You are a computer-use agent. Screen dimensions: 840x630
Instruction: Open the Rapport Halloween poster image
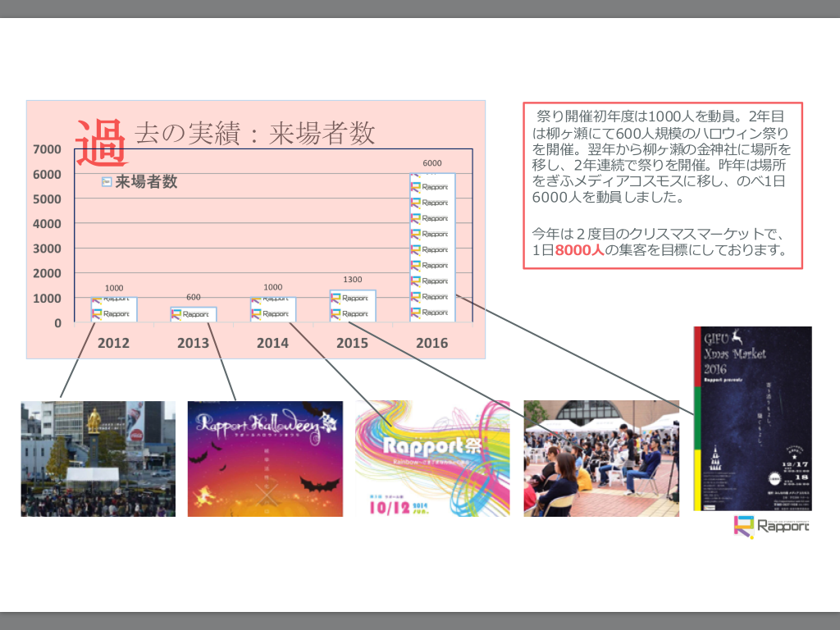coord(265,459)
